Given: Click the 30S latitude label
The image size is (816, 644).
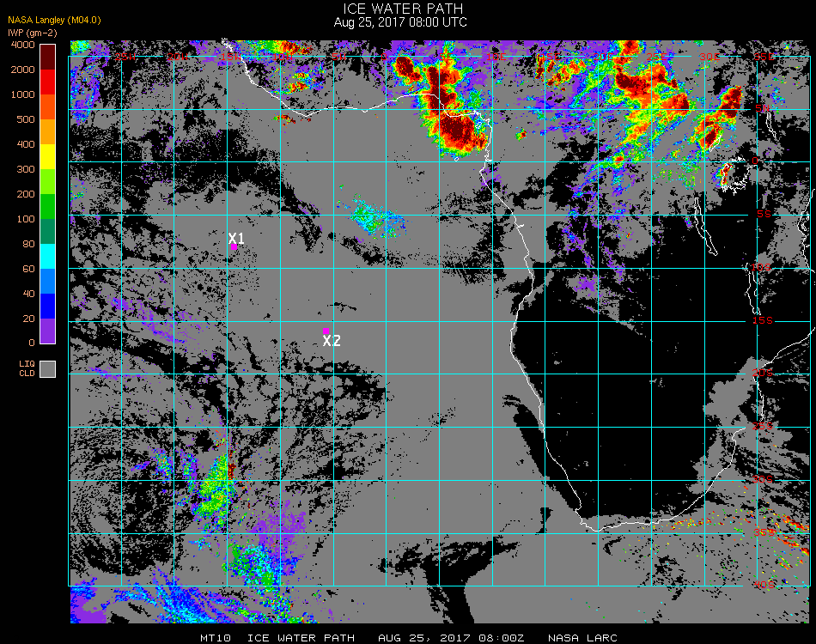Looking at the screenshot, I should coord(763,480).
